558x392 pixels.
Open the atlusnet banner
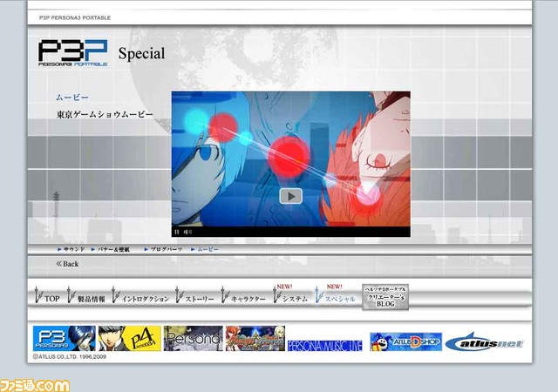(x=484, y=342)
